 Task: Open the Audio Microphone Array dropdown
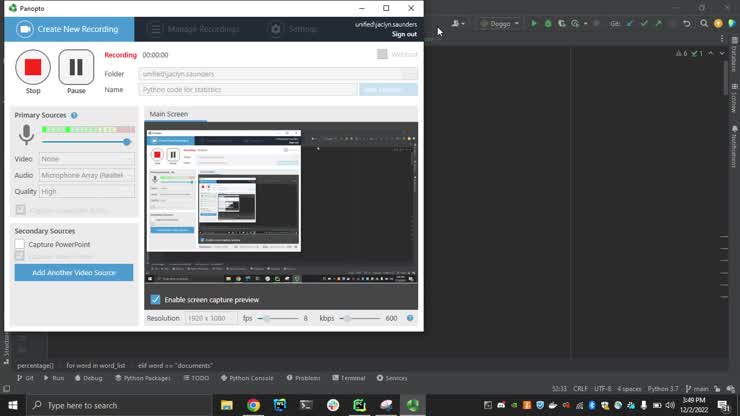click(87, 175)
